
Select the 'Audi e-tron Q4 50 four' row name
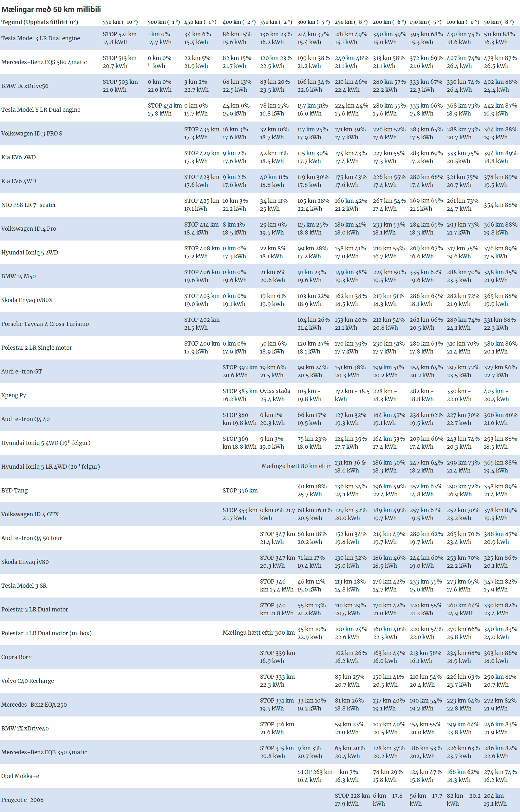[32, 538]
